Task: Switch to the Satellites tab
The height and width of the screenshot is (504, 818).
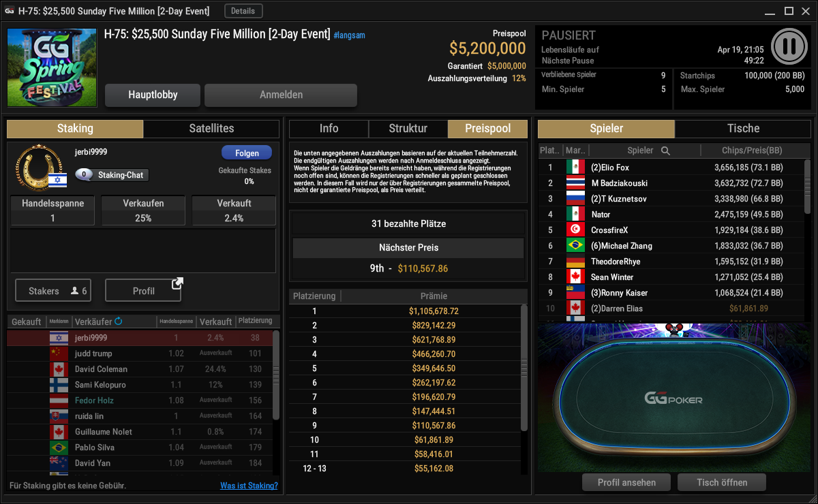Action: (x=211, y=128)
